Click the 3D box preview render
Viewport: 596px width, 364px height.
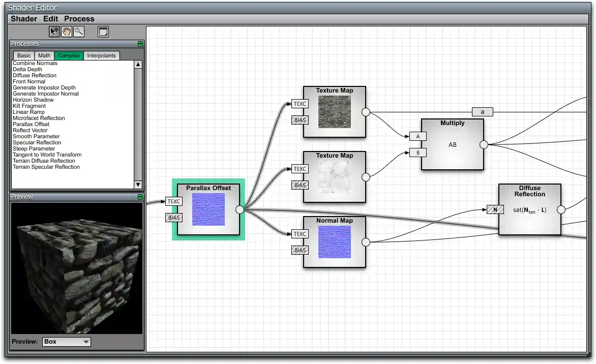tap(77, 268)
